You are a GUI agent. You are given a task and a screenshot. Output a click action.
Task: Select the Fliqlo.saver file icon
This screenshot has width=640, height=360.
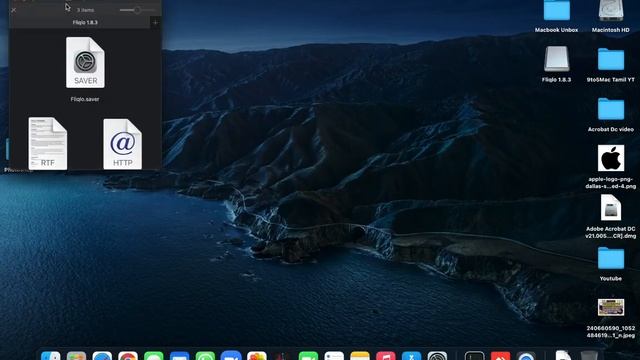point(85,62)
